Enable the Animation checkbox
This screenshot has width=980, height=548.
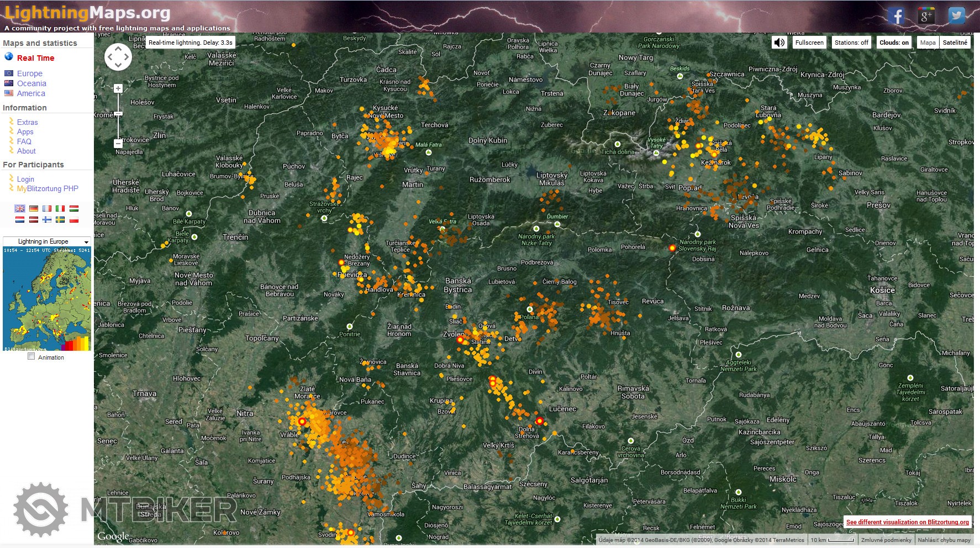pyautogui.click(x=31, y=356)
